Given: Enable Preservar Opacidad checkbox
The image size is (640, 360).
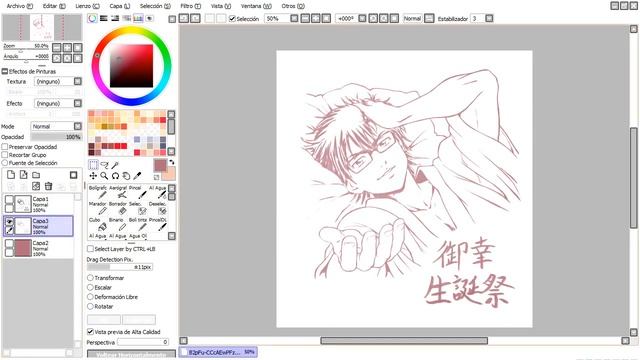Looking at the screenshot, I should 5,147.
